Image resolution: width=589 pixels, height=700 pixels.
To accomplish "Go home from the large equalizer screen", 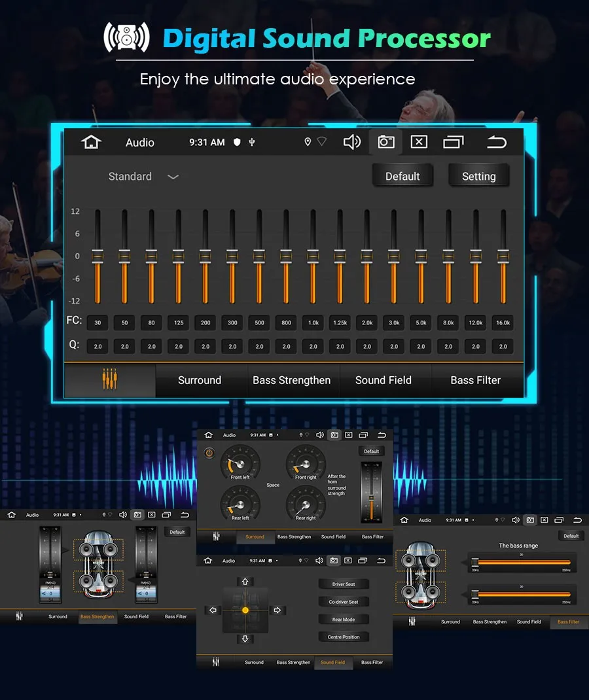I will coord(91,142).
